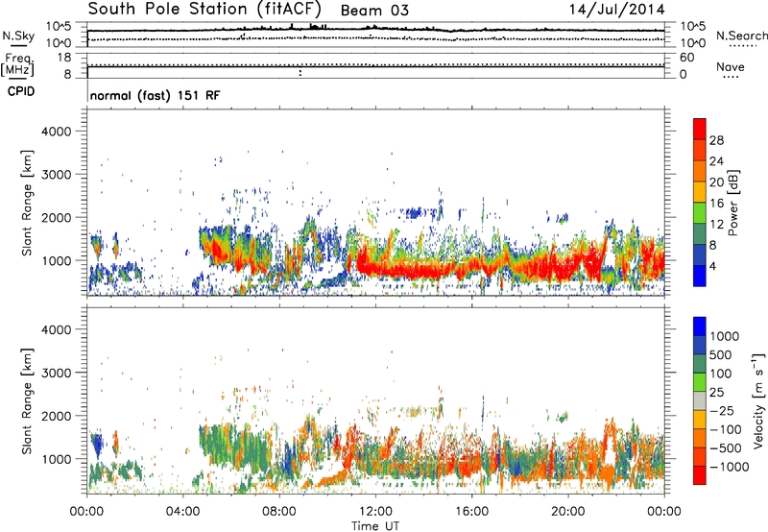Click the "Time UT" axis label
The width and height of the screenshot is (768, 532).
(x=375, y=526)
